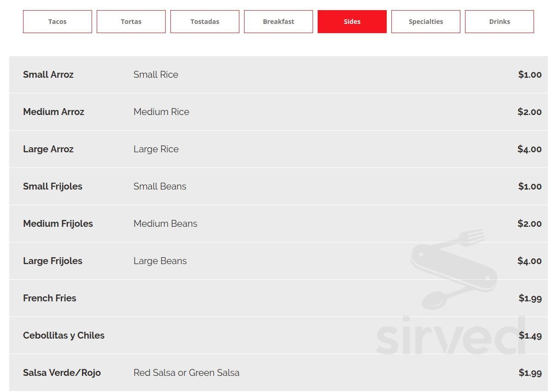Image resolution: width=552 pixels, height=392 pixels.
Task: View the Drinks tab
Action: point(500,22)
